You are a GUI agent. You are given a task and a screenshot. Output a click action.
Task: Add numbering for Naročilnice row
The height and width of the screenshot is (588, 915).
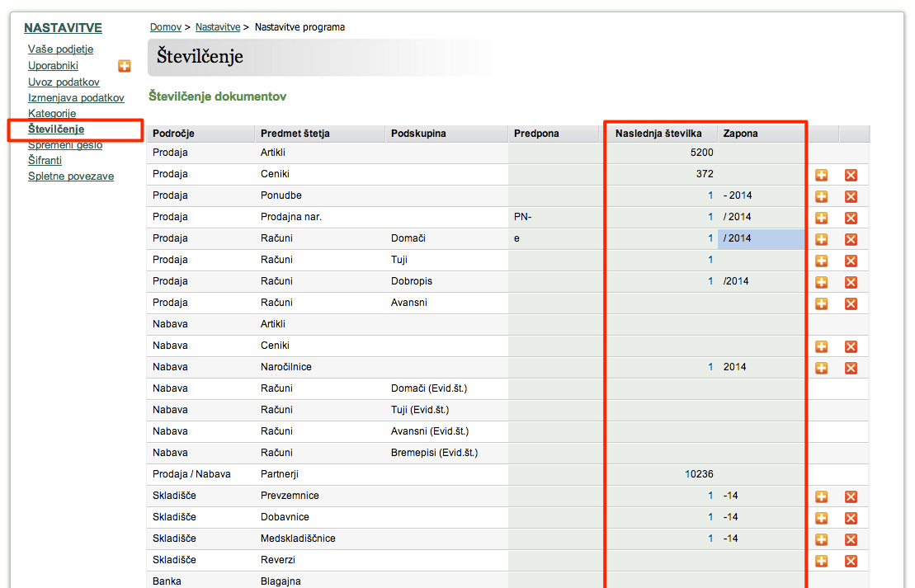[821, 368]
